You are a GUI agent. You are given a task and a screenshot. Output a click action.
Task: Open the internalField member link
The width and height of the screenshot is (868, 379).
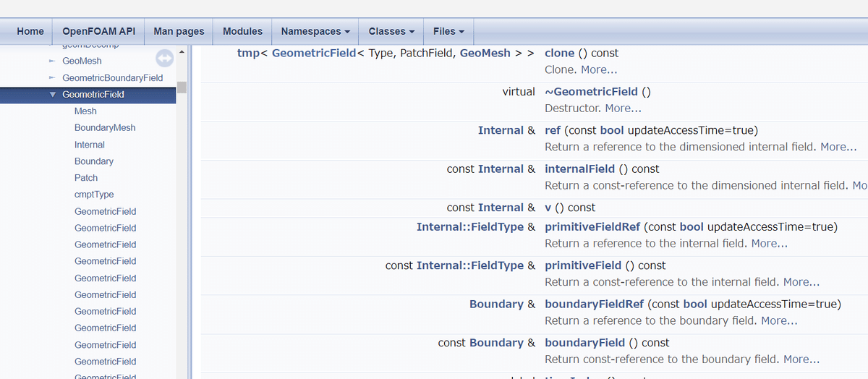[x=579, y=169]
